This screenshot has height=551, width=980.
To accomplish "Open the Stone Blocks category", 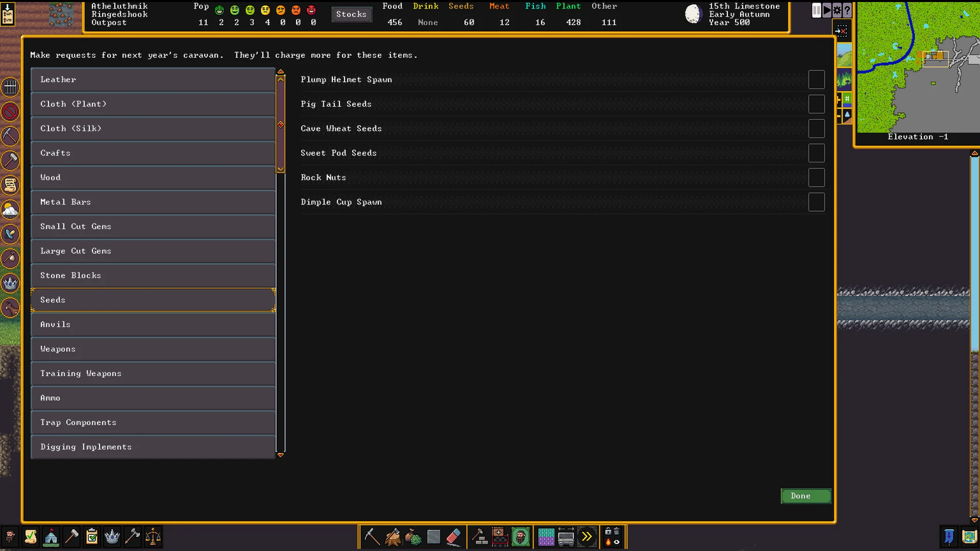I will [153, 275].
